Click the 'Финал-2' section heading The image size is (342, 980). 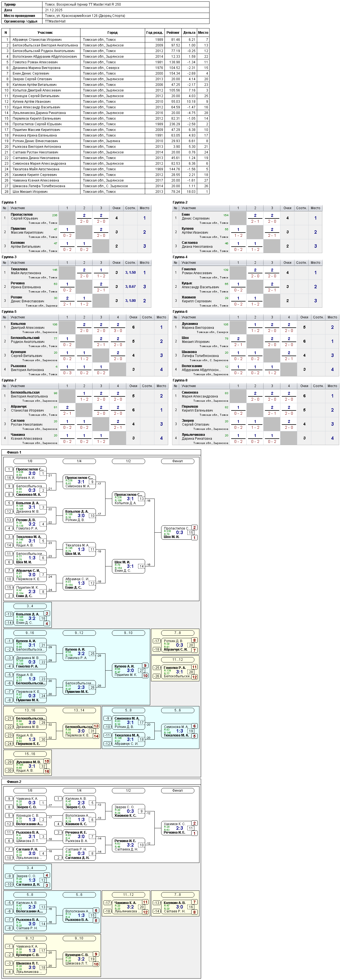pos(14,782)
